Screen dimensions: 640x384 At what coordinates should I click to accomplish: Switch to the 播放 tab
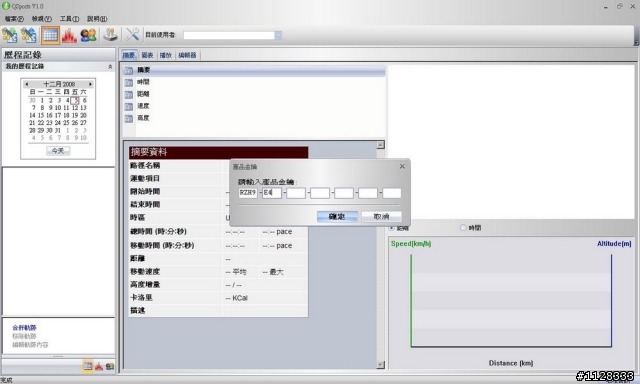[165, 55]
